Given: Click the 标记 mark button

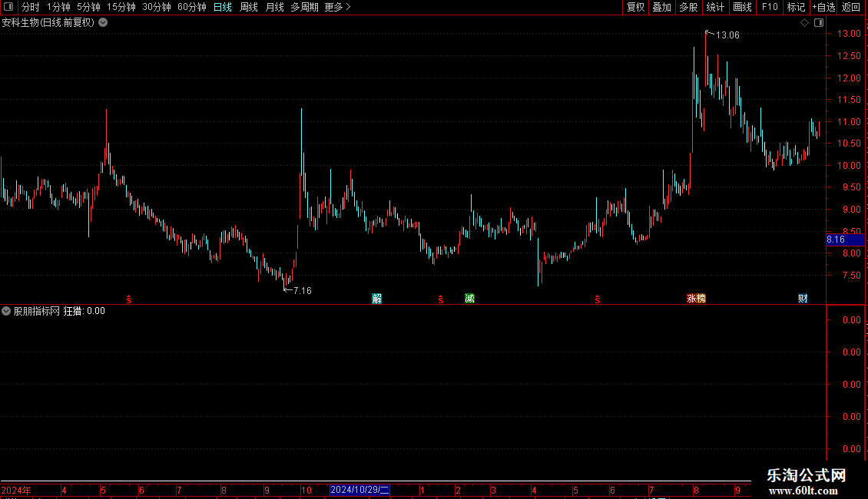Looking at the screenshot, I should pos(796,7).
